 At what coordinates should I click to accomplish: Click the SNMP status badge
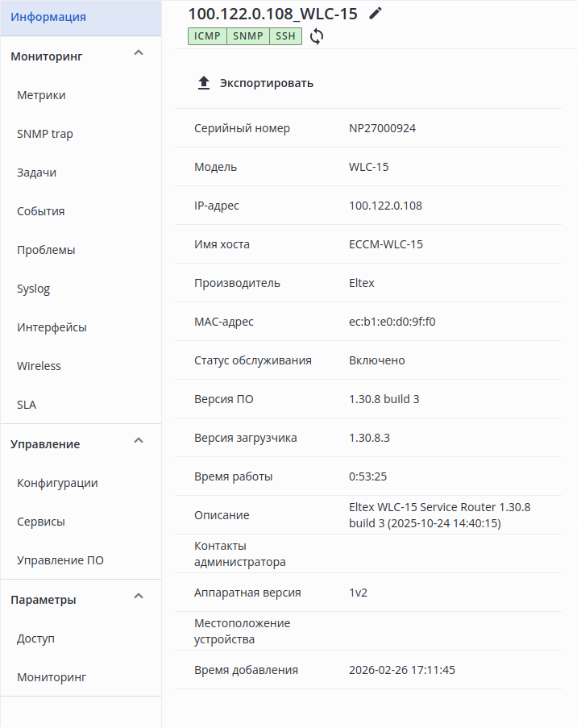[247, 36]
